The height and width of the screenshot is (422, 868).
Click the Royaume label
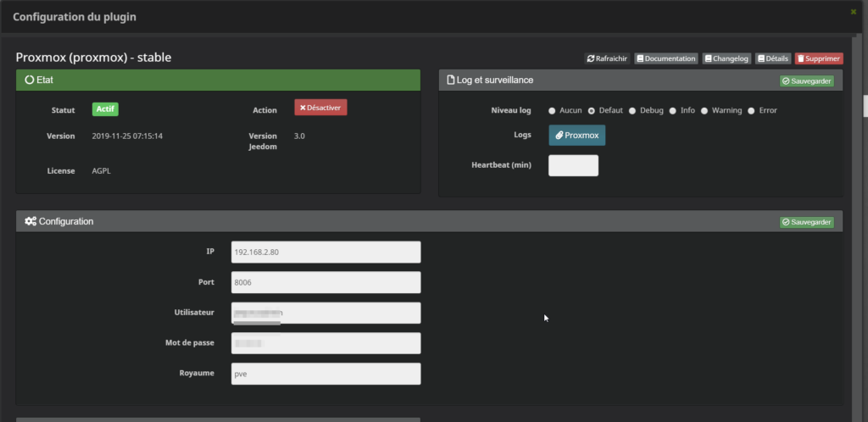[x=197, y=374]
